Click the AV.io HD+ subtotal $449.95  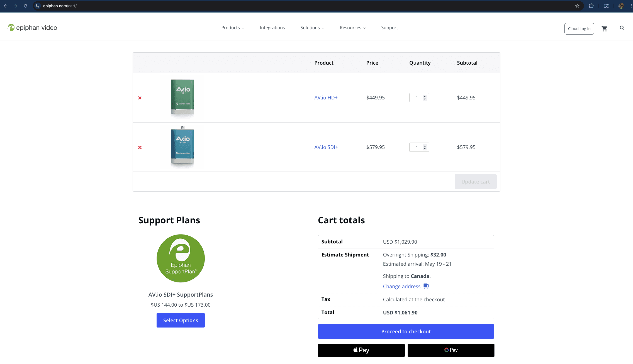[466, 97]
